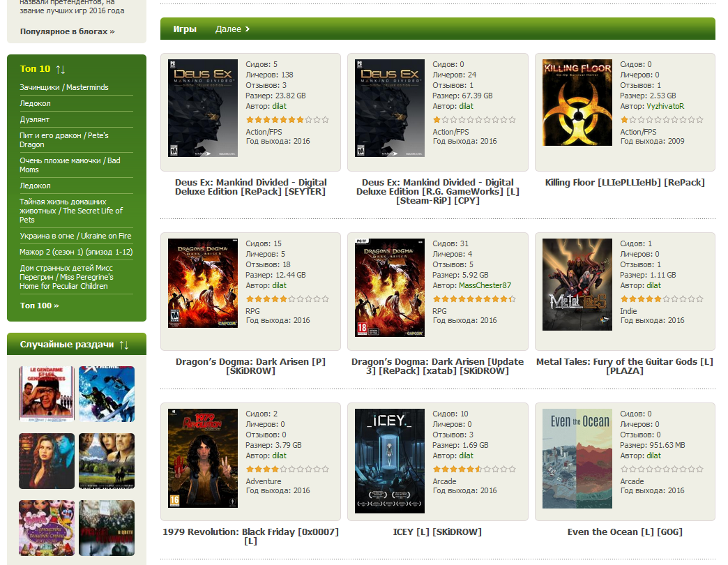
Task: Open ICEY [L] [SKiDROW] title link
Action: (437, 532)
